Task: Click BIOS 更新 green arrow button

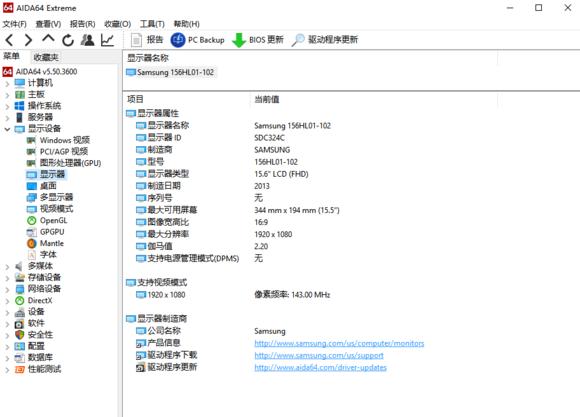Action: pos(257,40)
